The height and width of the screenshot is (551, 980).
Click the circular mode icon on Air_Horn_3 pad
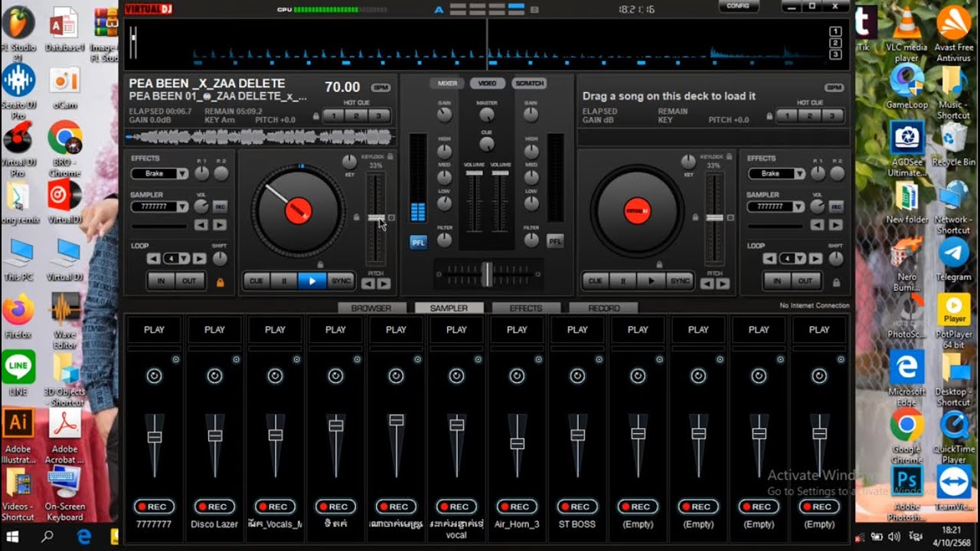[x=517, y=376]
